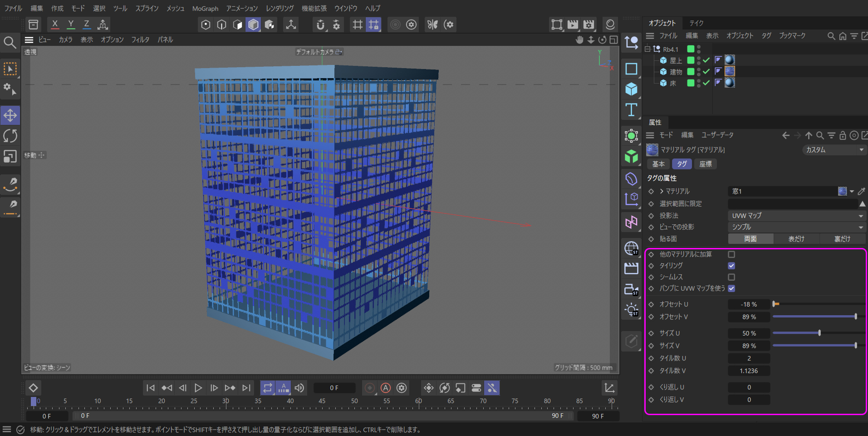Click the サイズ U slider handle
The image size is (868, 436).
tap(819, 333)
